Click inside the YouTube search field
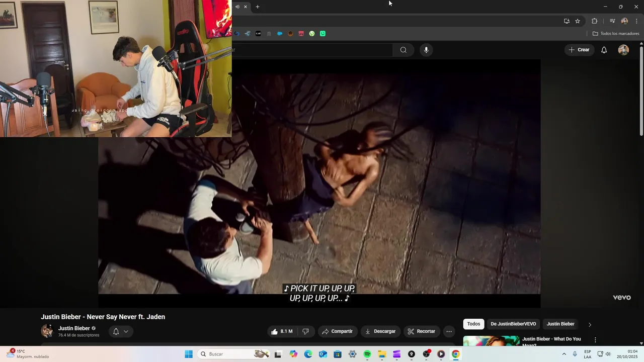This screenshot has height=362, width=644. pos(312,50)
